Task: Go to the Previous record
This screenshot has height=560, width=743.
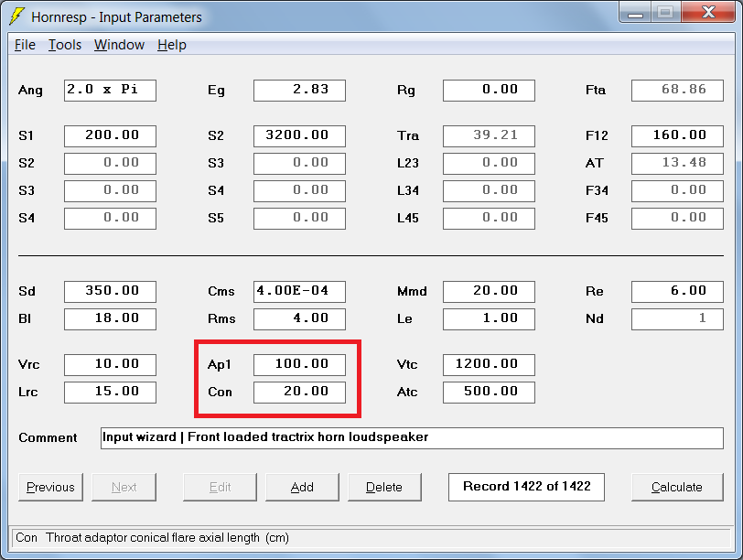Action: tap(50, 487)
